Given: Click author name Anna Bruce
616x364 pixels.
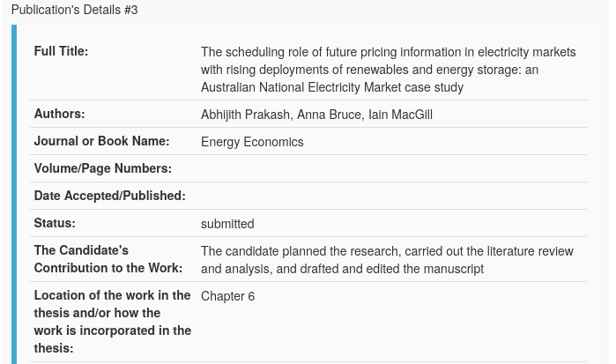Looking at the screenshot, I should 328,115.
